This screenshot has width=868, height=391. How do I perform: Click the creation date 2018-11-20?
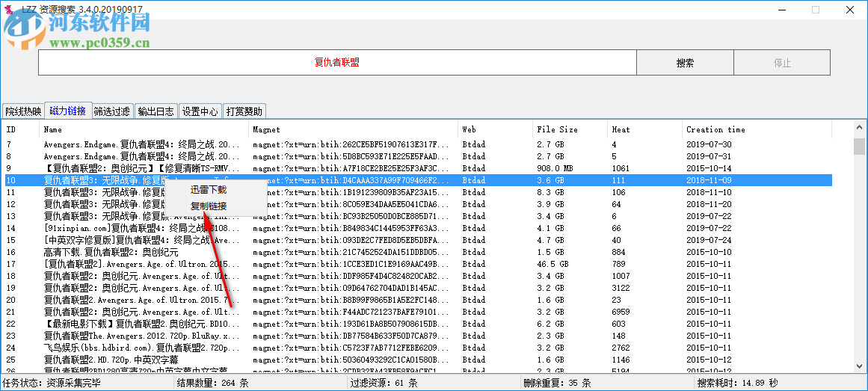[709, 204]
